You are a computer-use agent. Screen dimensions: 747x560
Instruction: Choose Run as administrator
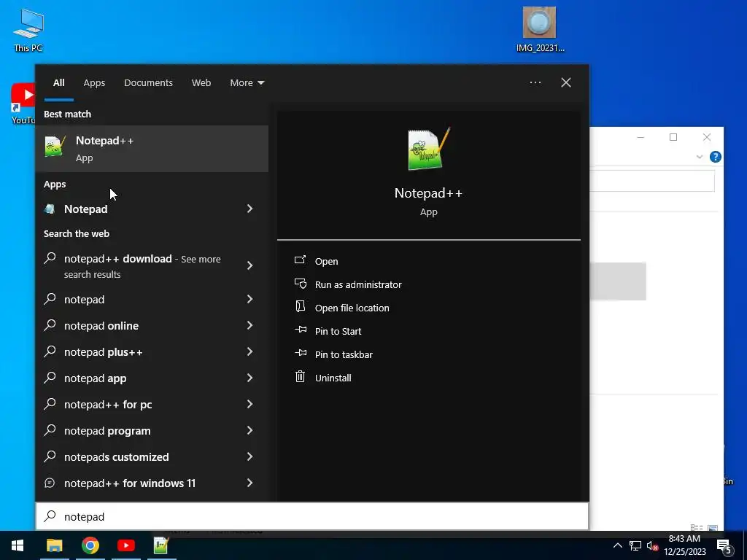pyautogui.click(x=358, y=285)
